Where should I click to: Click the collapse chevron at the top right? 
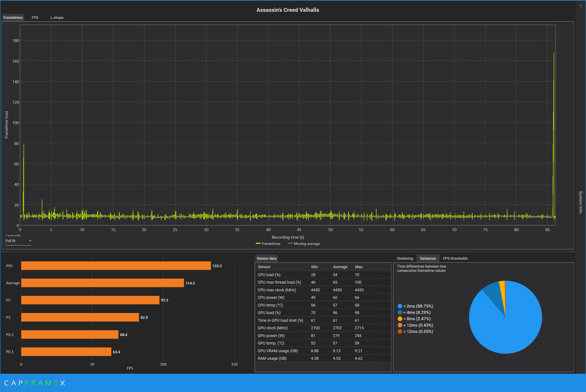tap(581, 6)
